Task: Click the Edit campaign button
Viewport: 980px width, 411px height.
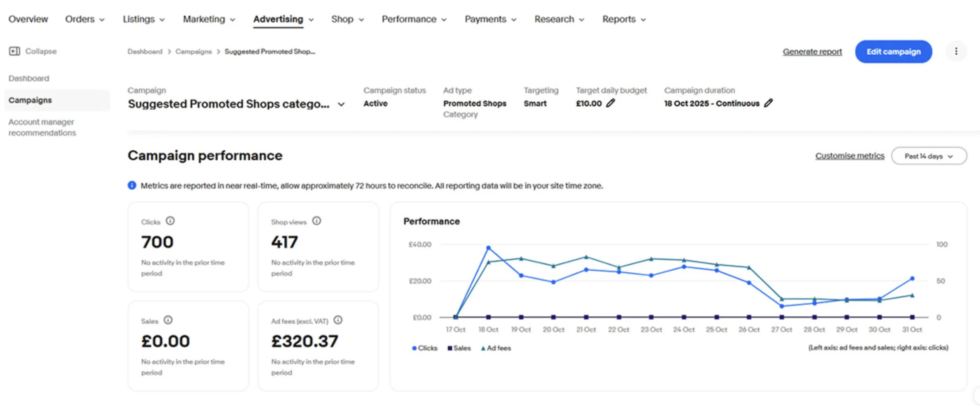Action: click(893, 51)
